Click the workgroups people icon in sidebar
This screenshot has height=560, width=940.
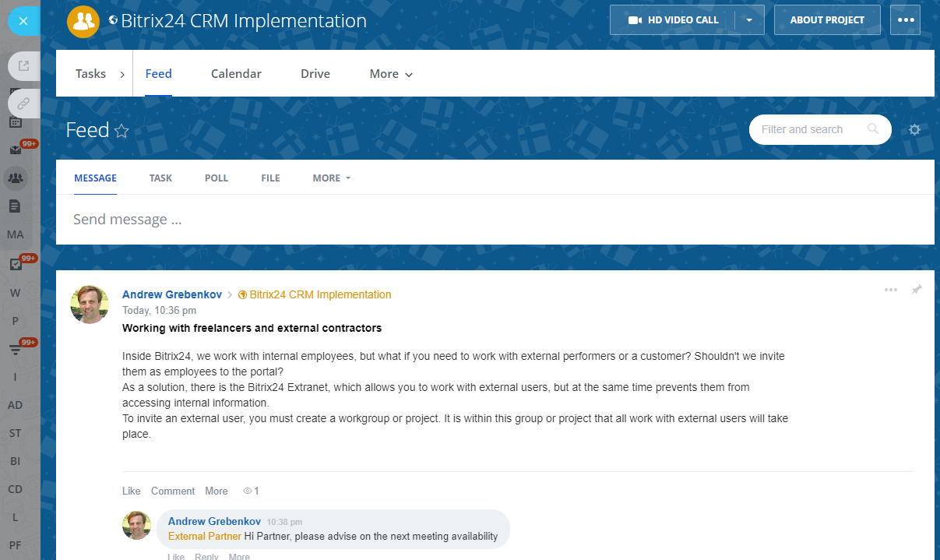click(16, 178)
